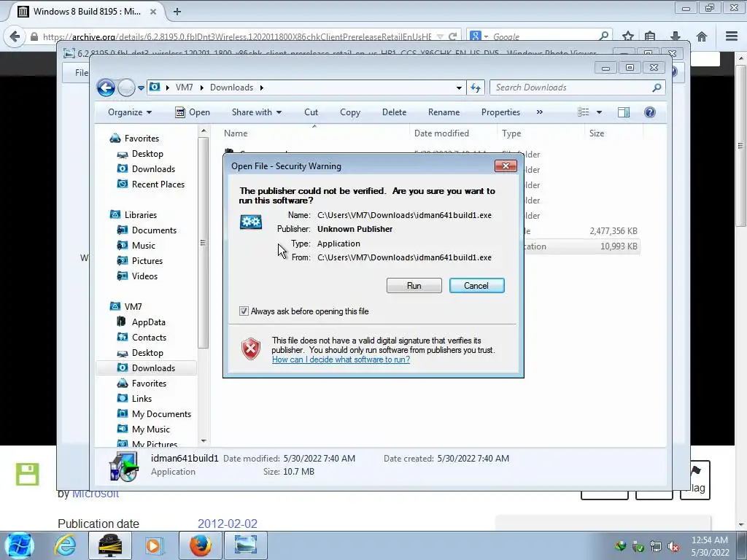The image size is (747, 560).
Task: Sort by Date modified column header
Action: click(453, 133)
